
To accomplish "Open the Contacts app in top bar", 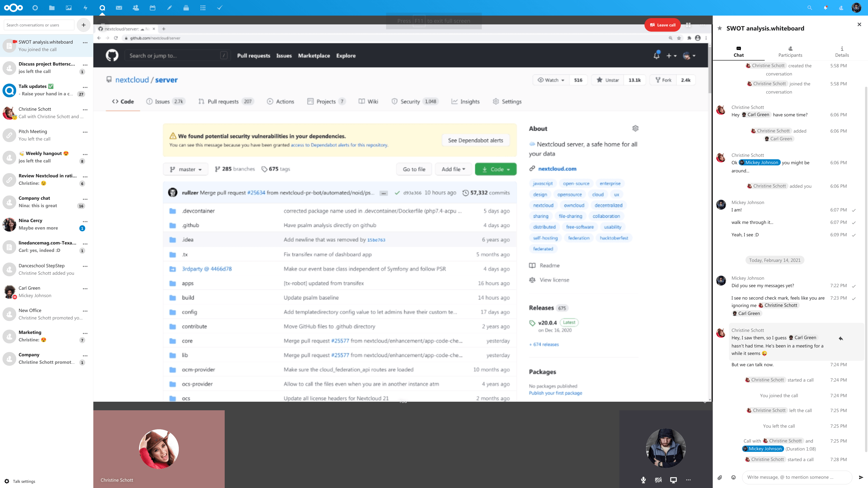I will point(136,8).
